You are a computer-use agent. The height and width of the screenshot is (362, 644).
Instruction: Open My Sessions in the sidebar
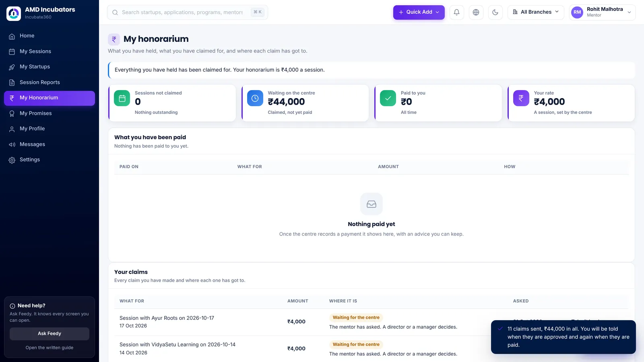pyautogui.click(x=50, y=51)
